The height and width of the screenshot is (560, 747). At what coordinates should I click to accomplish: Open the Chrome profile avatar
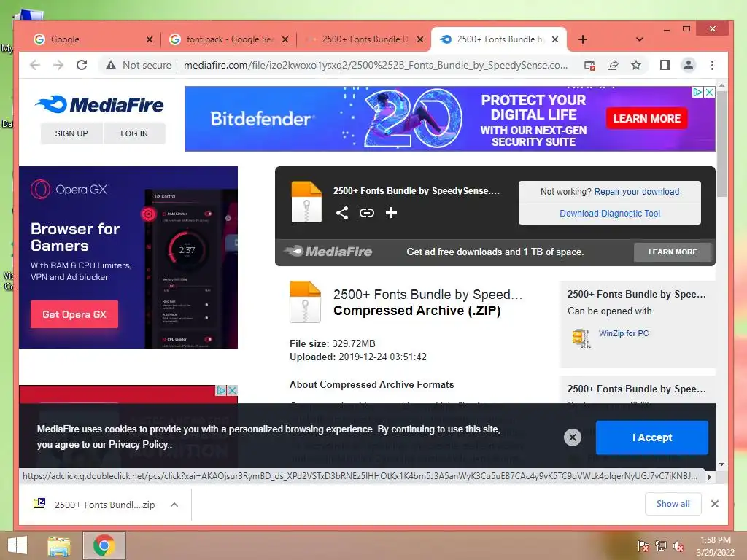(689, 65)
